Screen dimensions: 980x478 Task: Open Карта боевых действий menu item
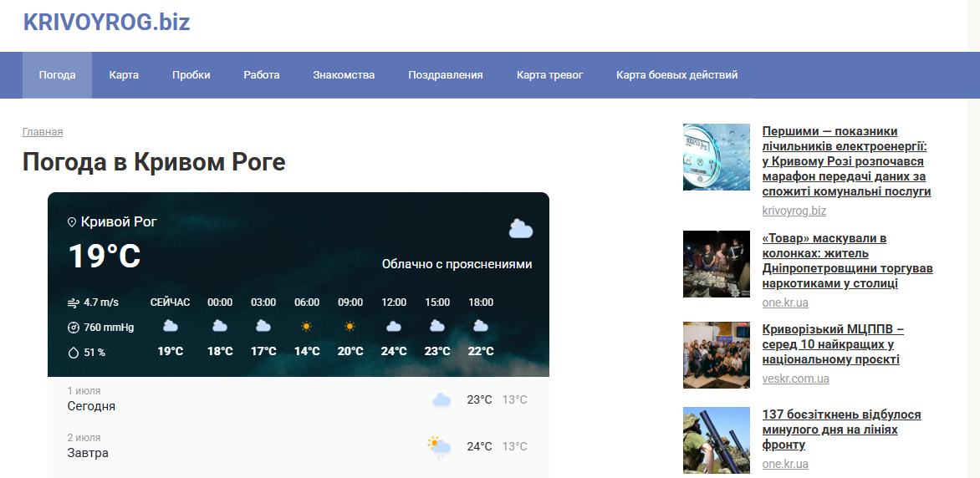676,75
